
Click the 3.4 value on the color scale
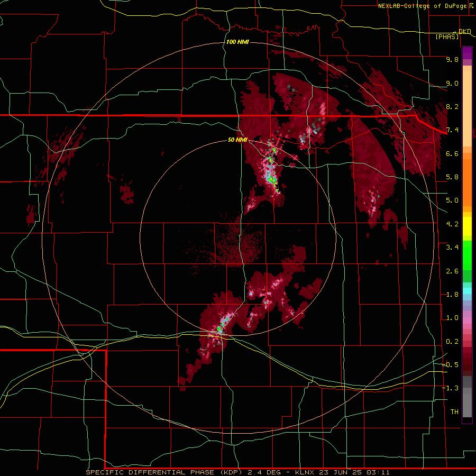tap(452, 248)
